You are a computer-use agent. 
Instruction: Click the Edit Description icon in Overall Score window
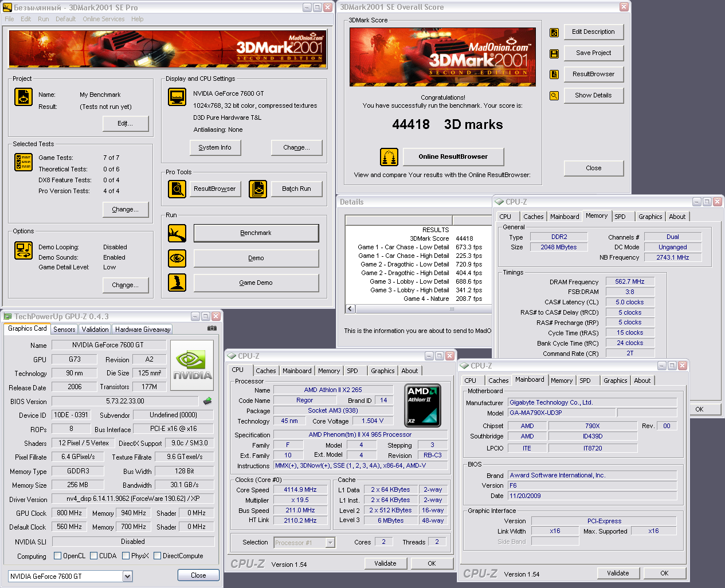point(554,33)
